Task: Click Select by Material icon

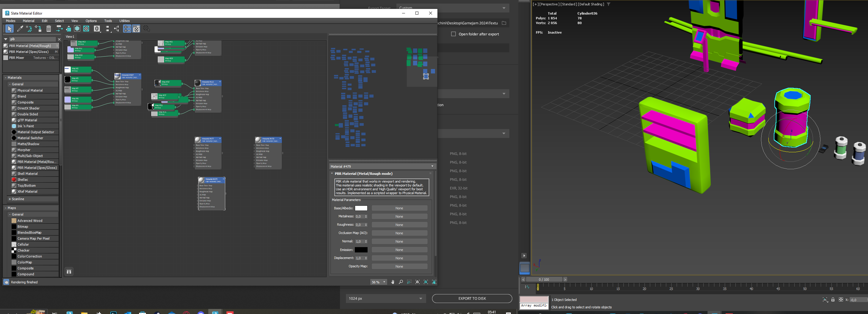Action: (146, 29)
